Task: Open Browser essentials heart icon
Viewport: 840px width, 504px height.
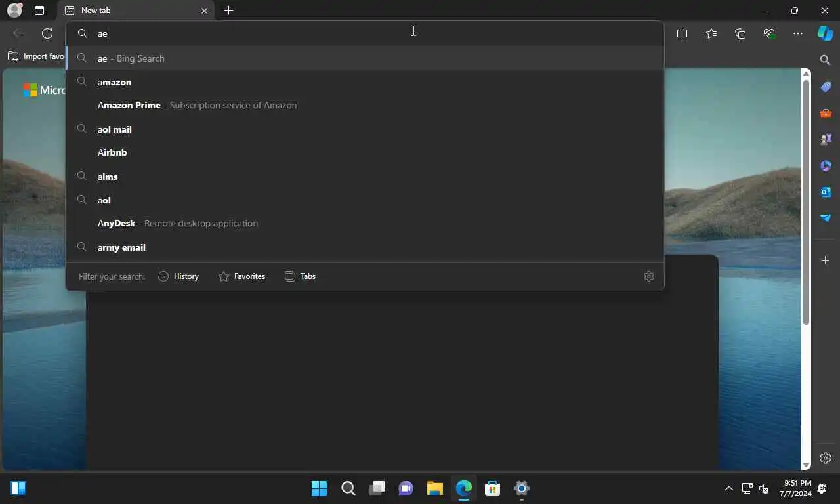Action: [x=769, y=33]
